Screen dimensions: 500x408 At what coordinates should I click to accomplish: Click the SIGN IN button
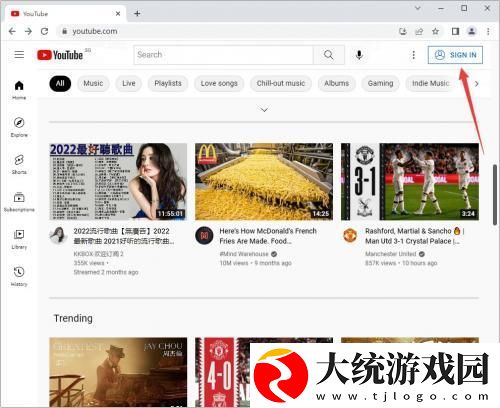(455, 55)
